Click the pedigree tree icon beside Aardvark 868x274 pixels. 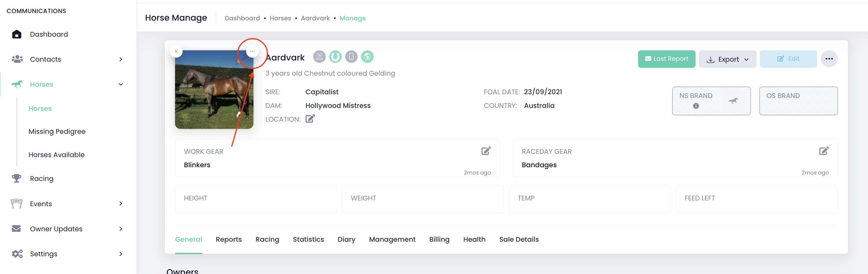pyautogui.click(x=319, y=57)
